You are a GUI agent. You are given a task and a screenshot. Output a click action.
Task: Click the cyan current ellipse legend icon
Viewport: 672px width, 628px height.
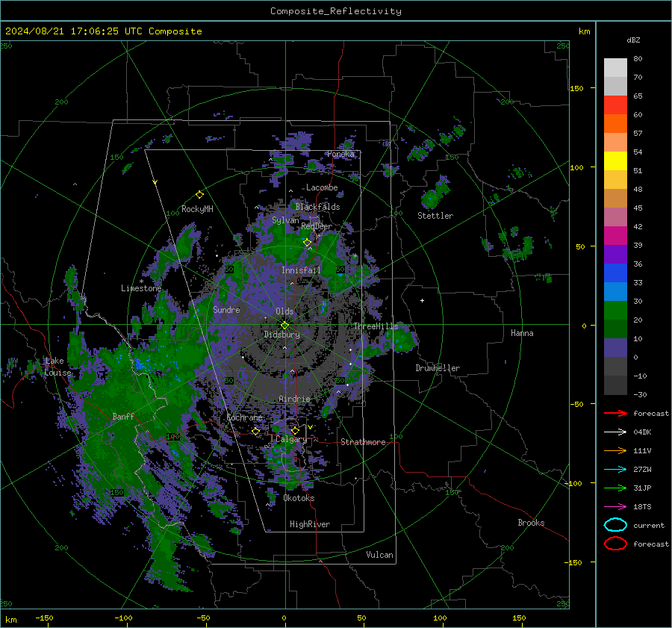pos(615,525)
